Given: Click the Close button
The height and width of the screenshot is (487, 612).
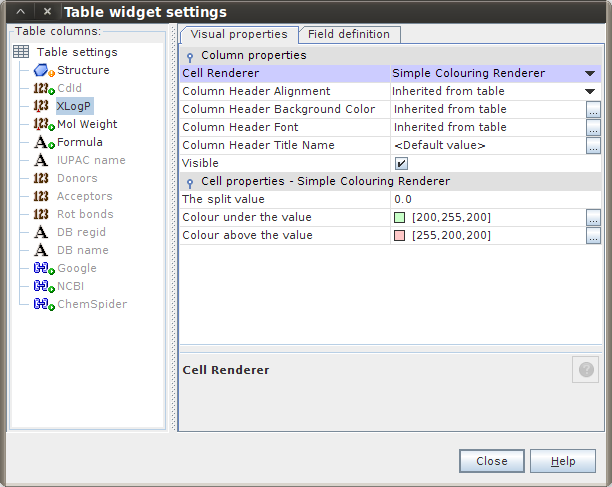Looking at the screenshot, I should pos(491,461).
